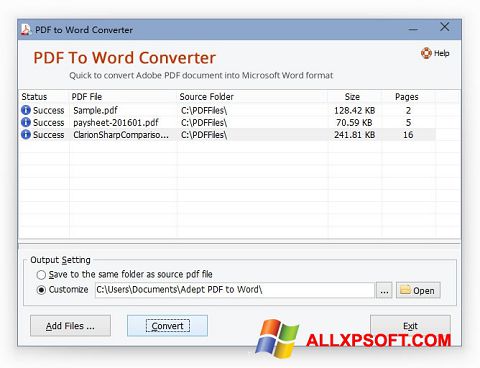
Task: Click the 70.59 KB size cell
Action: point(354,123)
